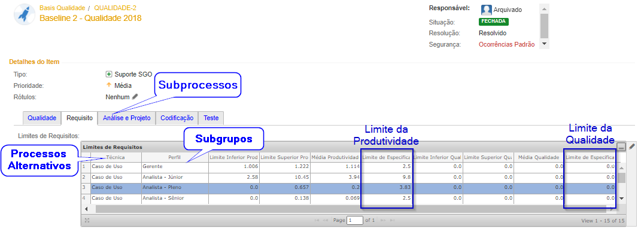This screenshot has height=232, width=644.
Task: Open the Teste tab
Action: (211, 118)
